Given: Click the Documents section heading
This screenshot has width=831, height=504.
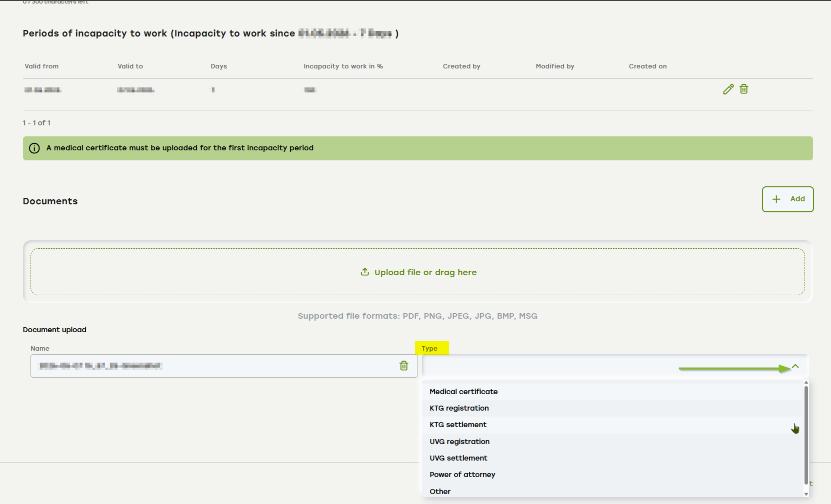Looking at the screenshot, I should [x=50, y=201].
